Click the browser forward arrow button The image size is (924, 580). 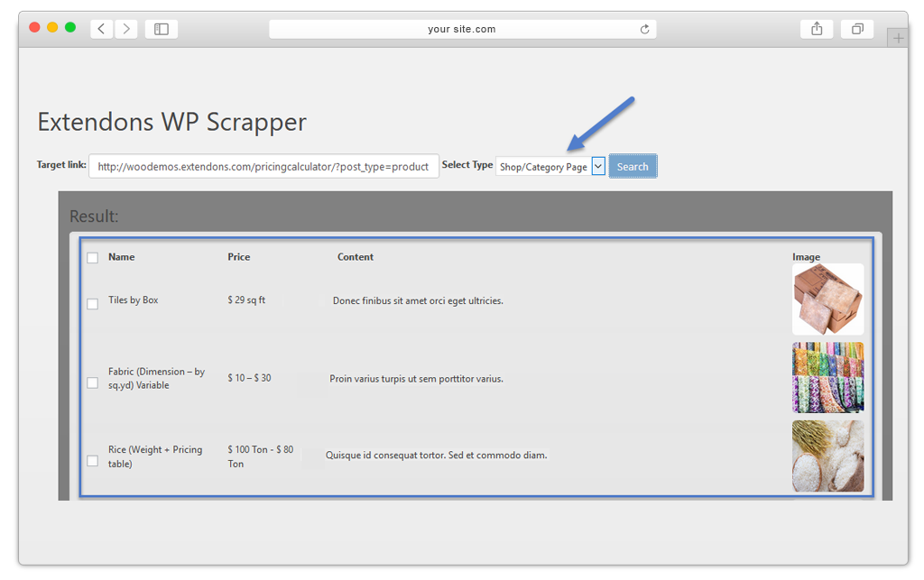coord(125,29)
